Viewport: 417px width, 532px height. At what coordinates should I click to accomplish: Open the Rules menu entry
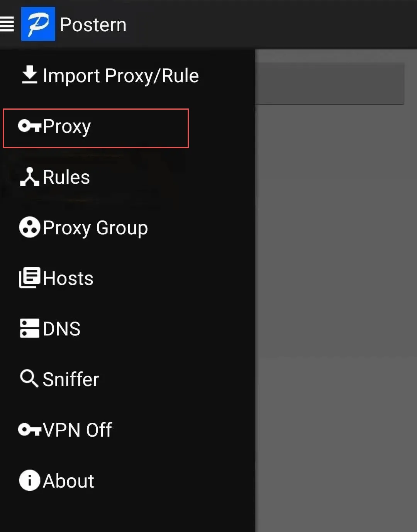pyautogui.click(x=66, y=177)
